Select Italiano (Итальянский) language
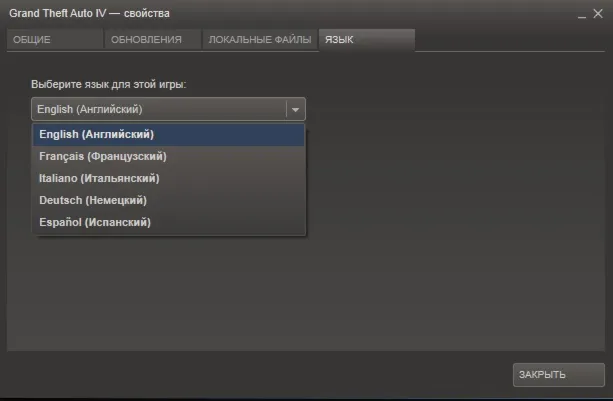 click(168, 178)
